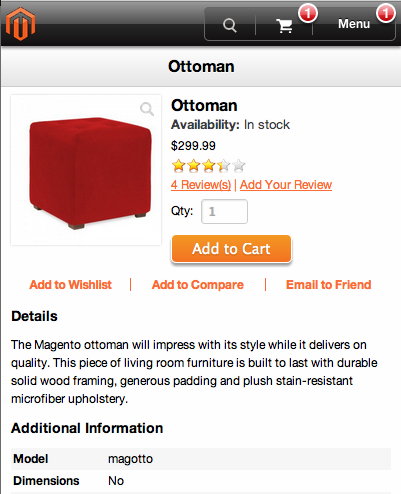
Task: Click the Magento logo icon
Action: click(x=20, y=24)
